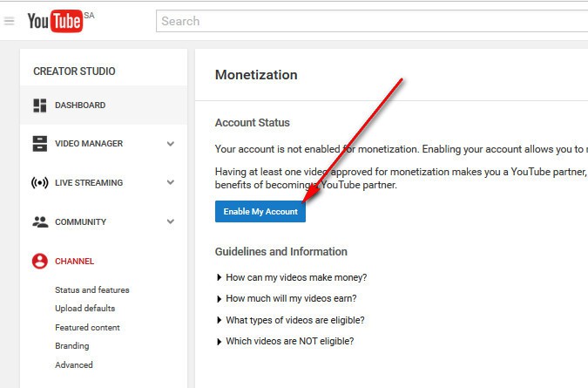The image size is (588, 388).
Task: Open the hamburger guide menu
Action: 9,21
